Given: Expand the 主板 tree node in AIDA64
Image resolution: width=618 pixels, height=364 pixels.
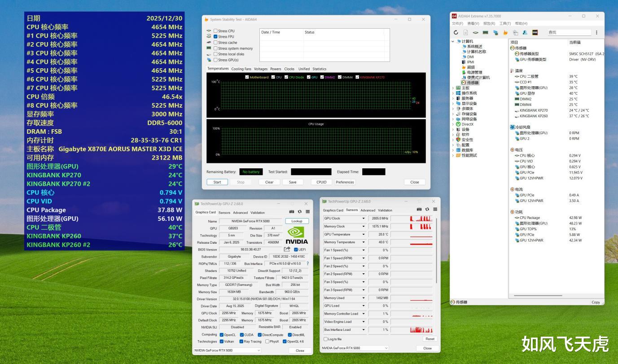Looking at the screenshot, I should (453, 88).
